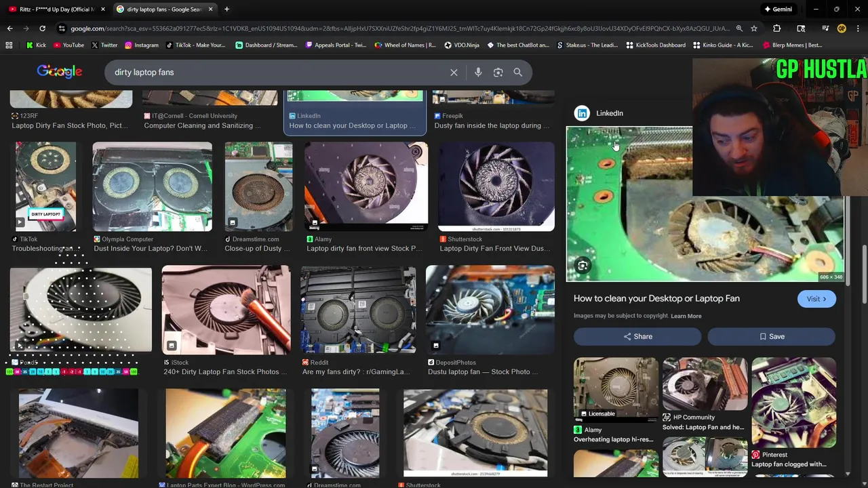Open the TikTok - Make Your... bookmark
This screenshot has width=868, height=488.
click(195, 45)
